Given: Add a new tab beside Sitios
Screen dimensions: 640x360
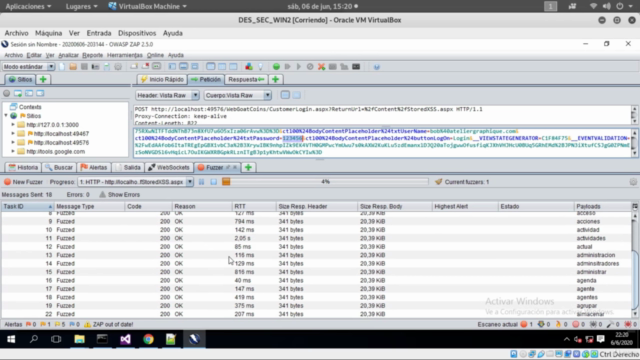Looking at the screenshot, I should point(43,79).
